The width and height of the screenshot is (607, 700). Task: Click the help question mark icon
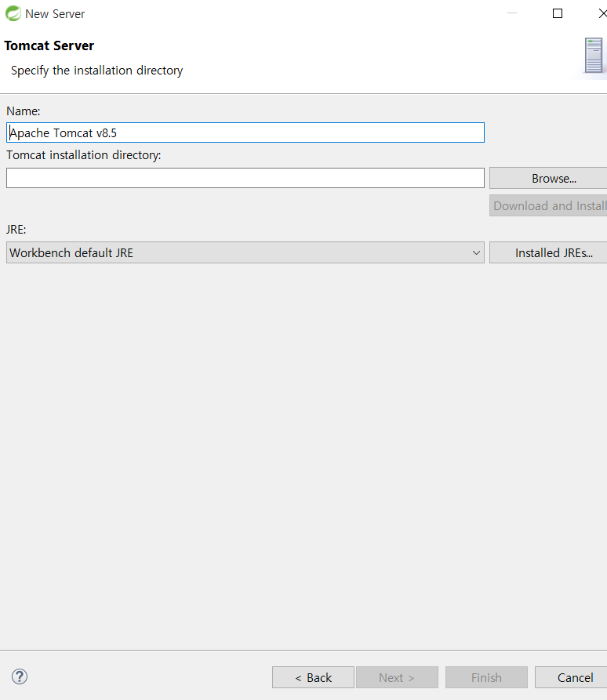(x=19, y=676)
